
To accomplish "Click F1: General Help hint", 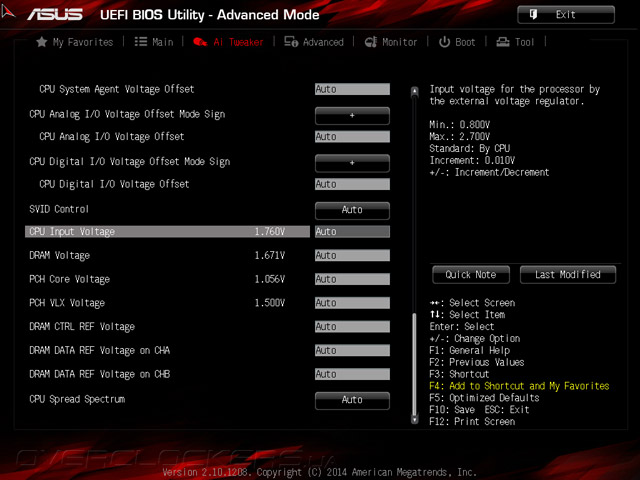I will [469, 350].
